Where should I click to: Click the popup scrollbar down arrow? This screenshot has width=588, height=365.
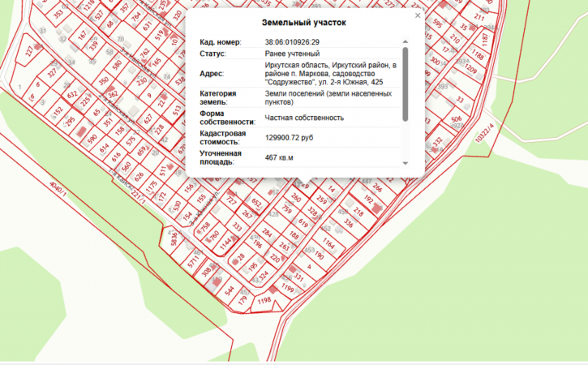tap(405, 163)
